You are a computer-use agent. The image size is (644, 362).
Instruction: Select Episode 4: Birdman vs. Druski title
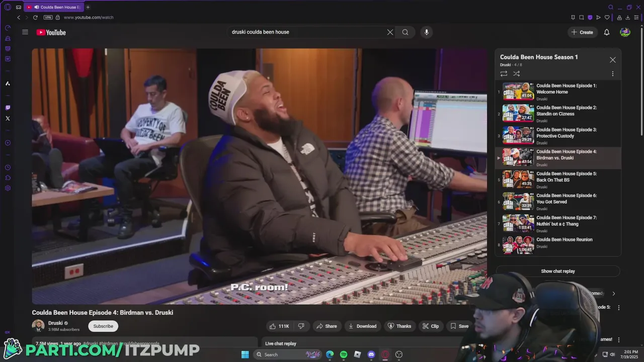point(567,154)
